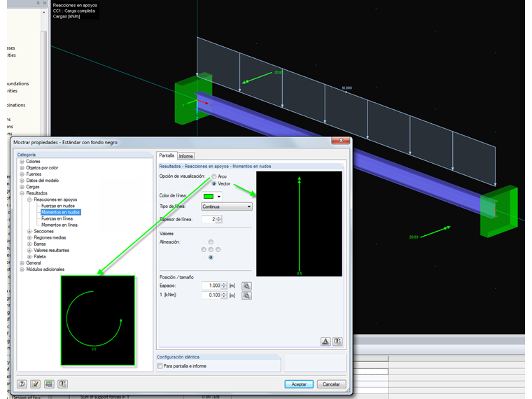Click the 1 [kNm] size input field
This screenshot has height=399, width=532.
[211, 295]
